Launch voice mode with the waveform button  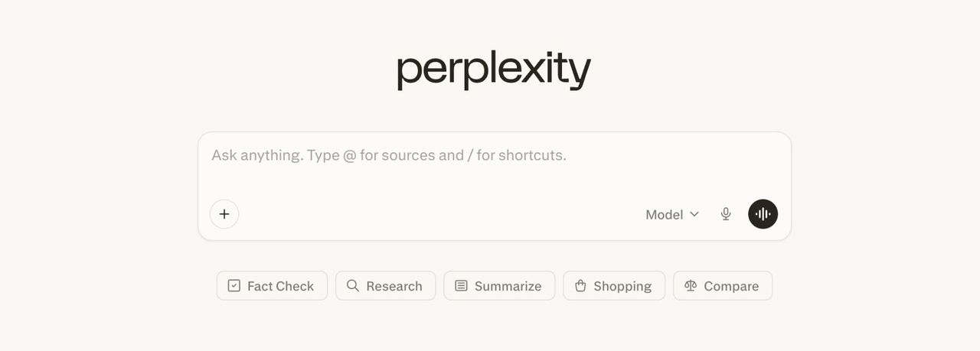coord(763,214)
